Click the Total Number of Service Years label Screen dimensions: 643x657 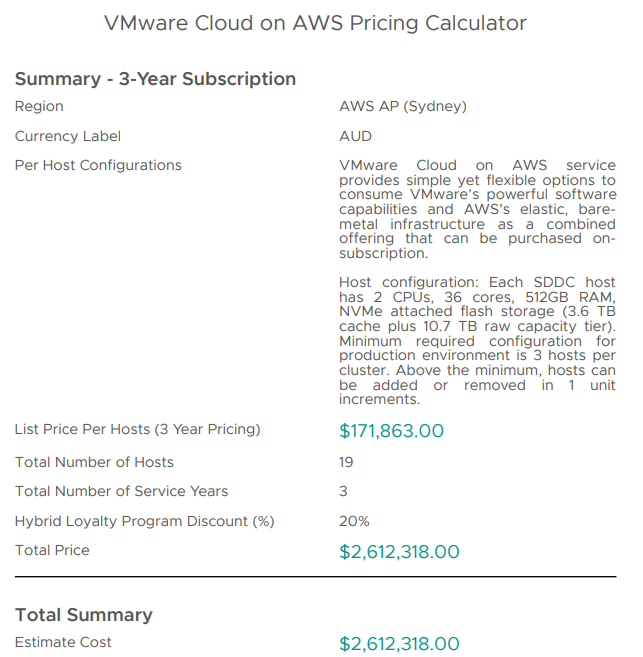pyautogui.click(x=121, y=491)
